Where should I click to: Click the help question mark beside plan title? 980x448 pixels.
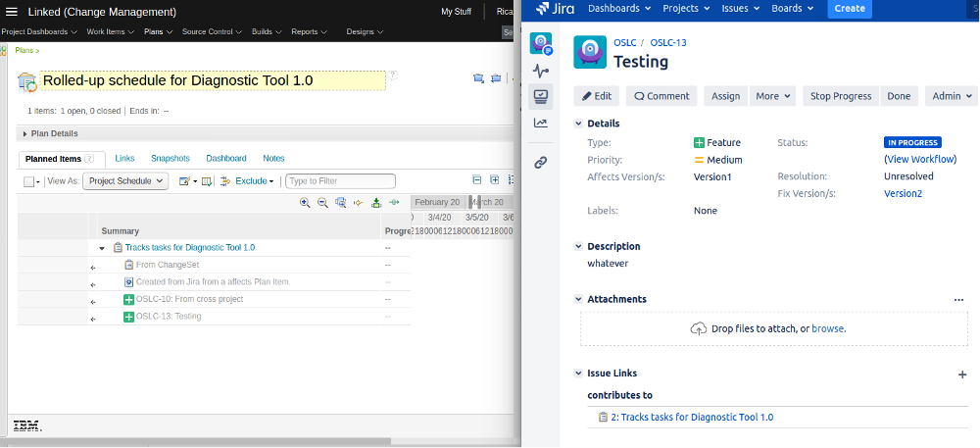pos(393,75)
